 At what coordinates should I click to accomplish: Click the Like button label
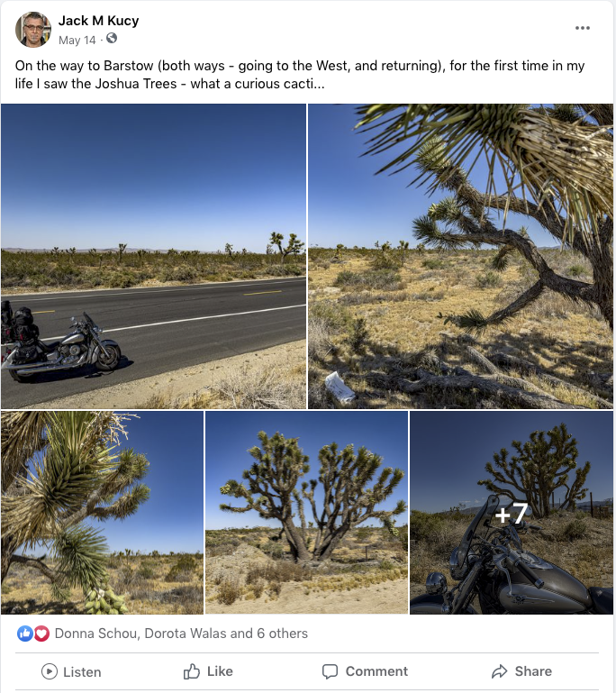point(220,671)
